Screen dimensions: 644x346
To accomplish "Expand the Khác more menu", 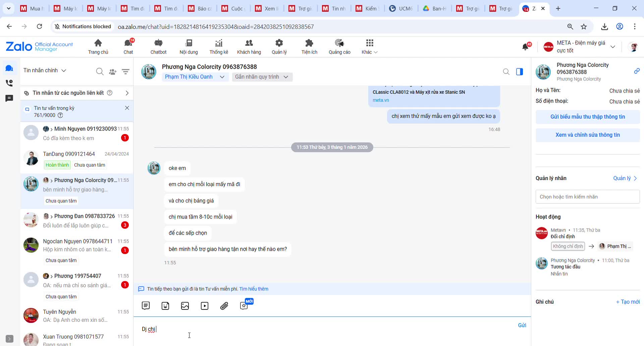I will 370,47.
